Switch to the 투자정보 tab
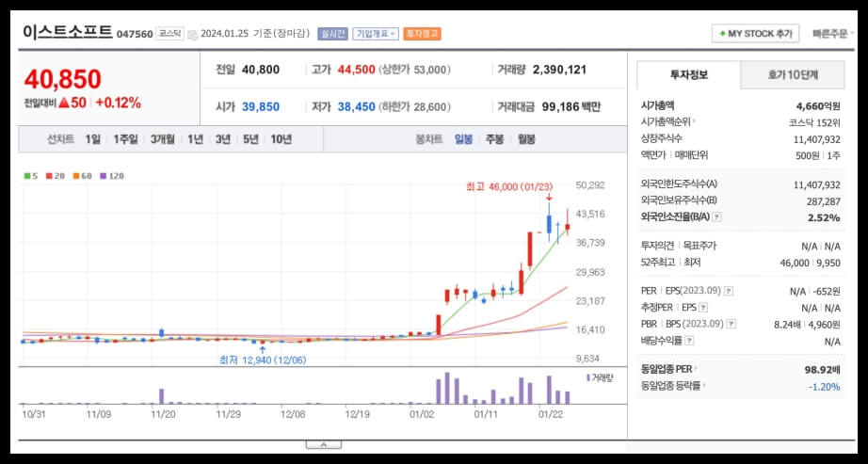 (688, 74)
